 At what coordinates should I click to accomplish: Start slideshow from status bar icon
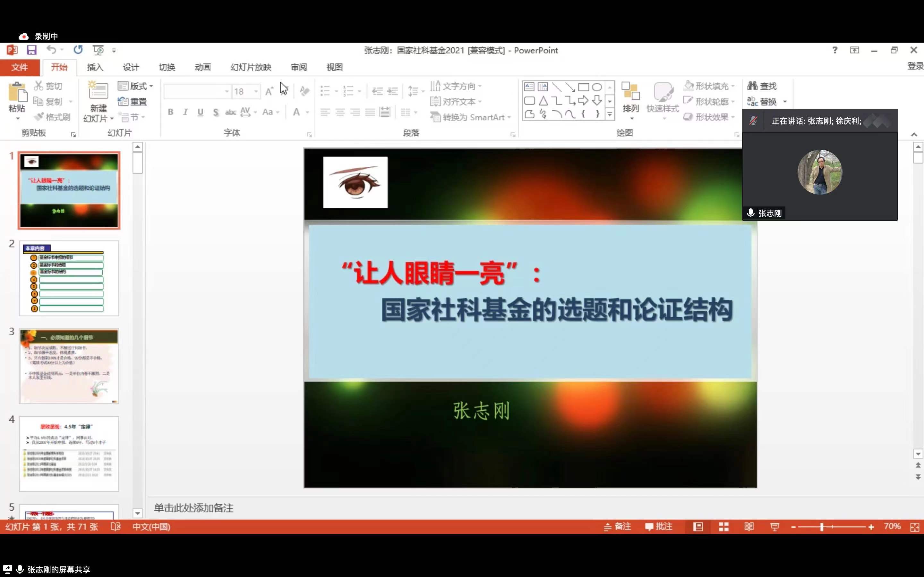(x=774, y=527)
